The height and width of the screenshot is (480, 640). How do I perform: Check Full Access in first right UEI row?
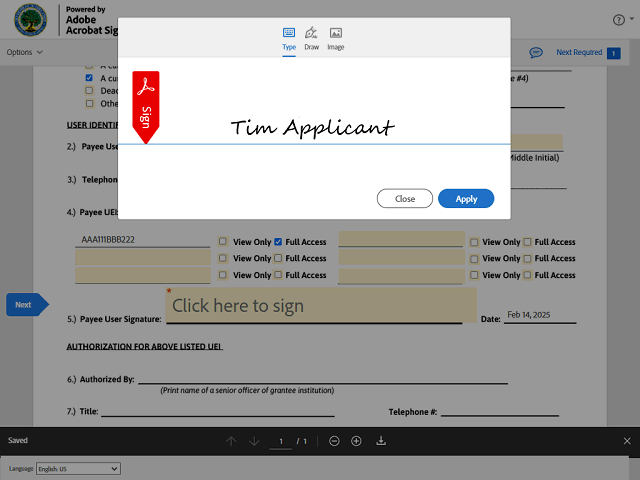tap(527, 242)
